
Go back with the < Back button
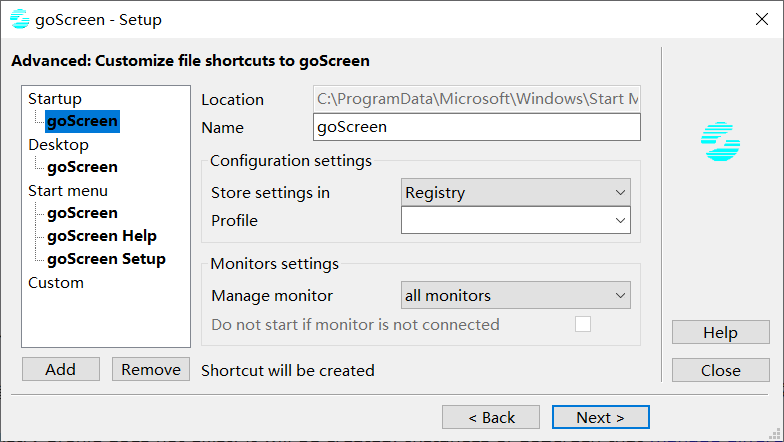490,417
